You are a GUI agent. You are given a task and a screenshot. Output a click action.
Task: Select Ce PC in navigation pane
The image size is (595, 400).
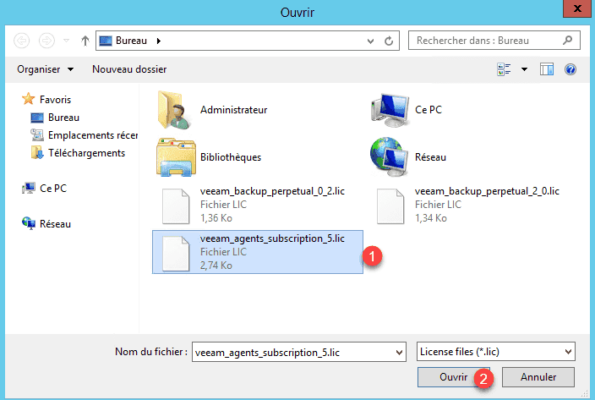tap(44, 188)
